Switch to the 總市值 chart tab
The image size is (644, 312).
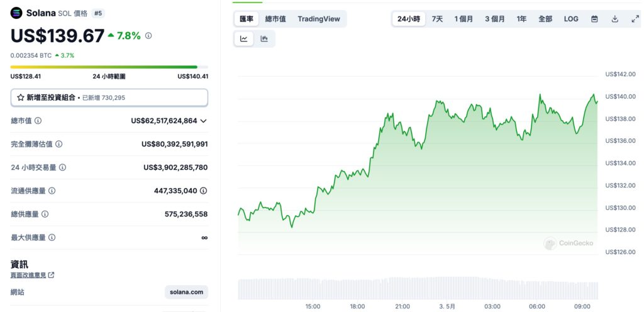click(x=275, y=19)
